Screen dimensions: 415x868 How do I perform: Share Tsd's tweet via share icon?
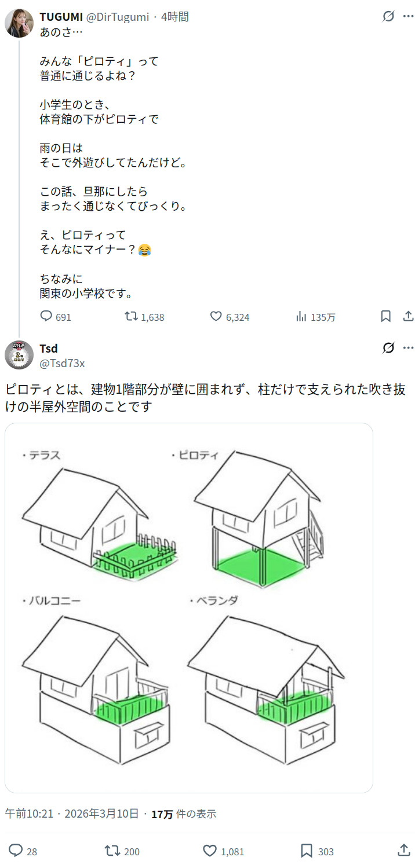(404, 851)
